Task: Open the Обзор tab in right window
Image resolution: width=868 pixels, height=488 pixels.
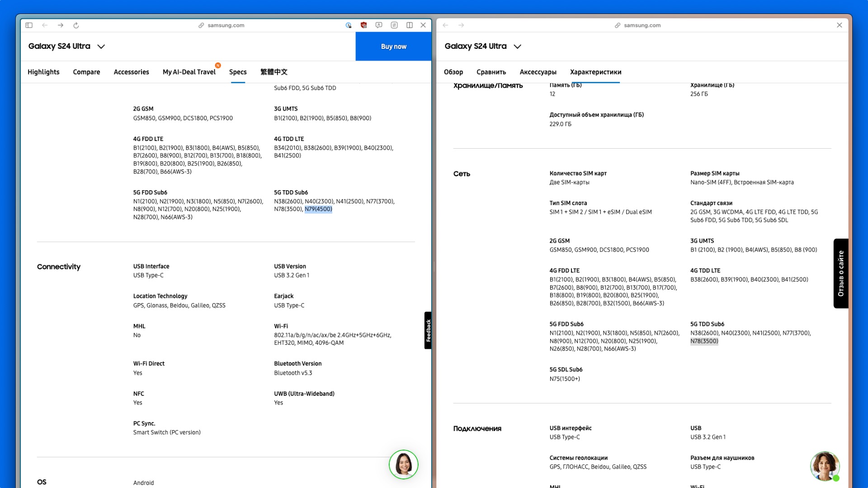Action: pos(453,72)
